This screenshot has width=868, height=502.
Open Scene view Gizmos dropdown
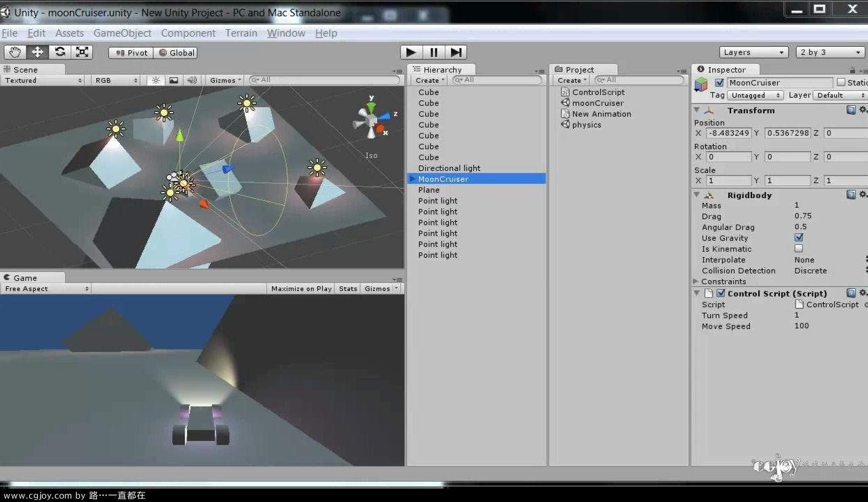[x=226, y=80]
